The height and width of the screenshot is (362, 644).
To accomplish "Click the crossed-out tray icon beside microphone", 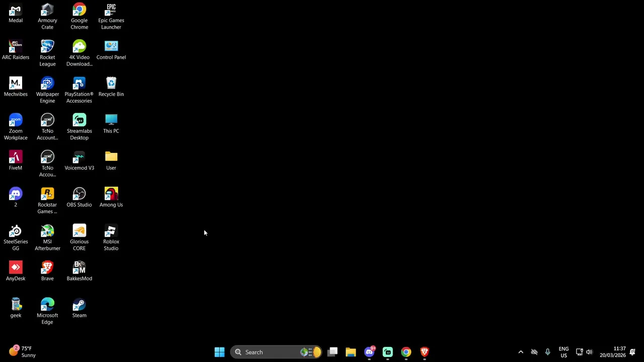I will [x=534, y=352].
